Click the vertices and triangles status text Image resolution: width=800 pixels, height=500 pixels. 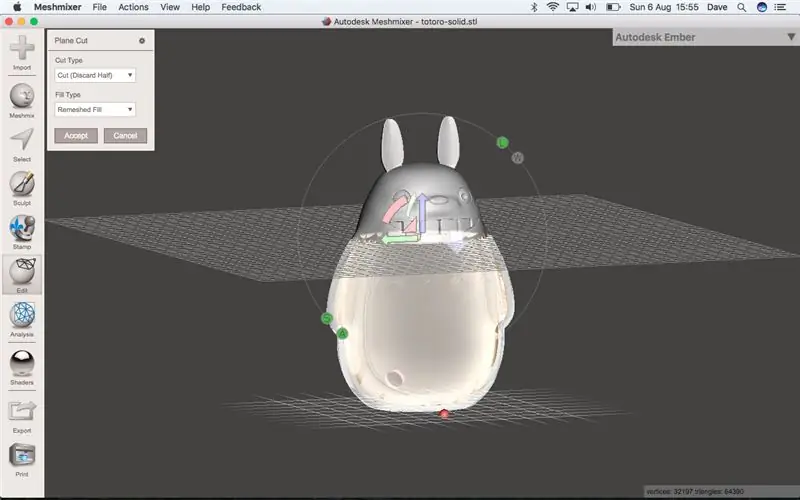pyautogui.click(x=694, y=492)
